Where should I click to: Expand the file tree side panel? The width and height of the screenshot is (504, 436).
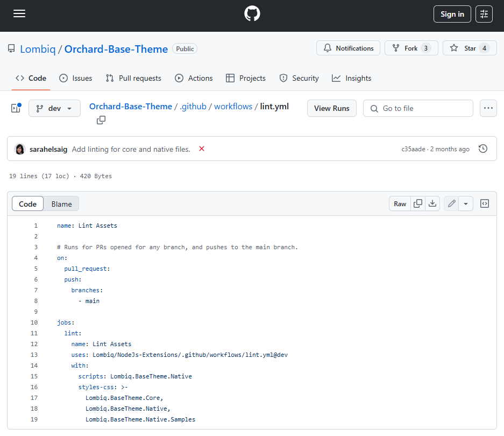point(16,108)
